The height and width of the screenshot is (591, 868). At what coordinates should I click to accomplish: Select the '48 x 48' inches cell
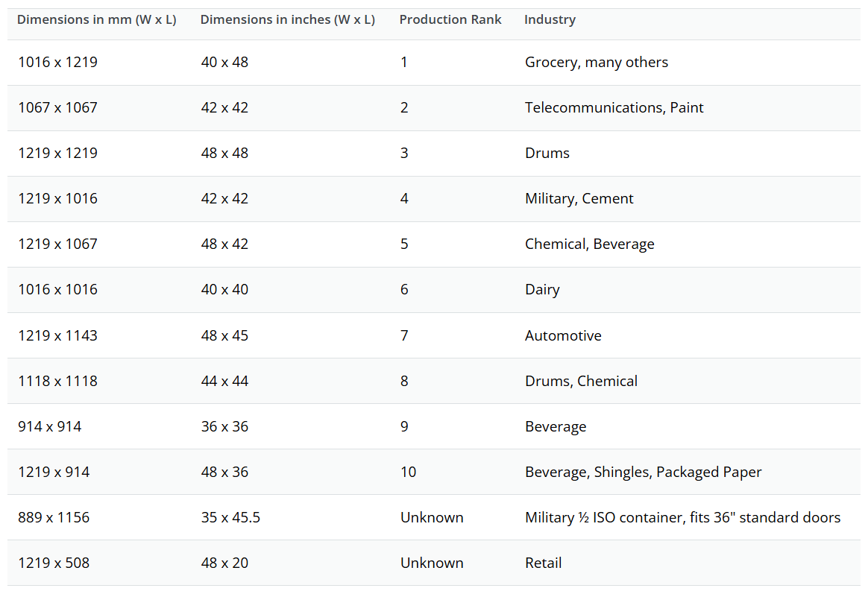click(x=224, y=154)
